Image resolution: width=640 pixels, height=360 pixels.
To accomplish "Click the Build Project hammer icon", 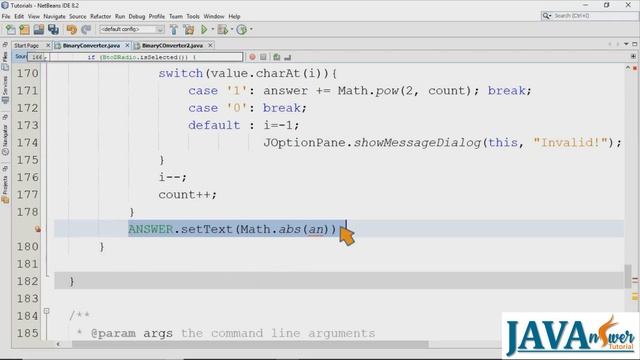I will [x=174, y=29].
